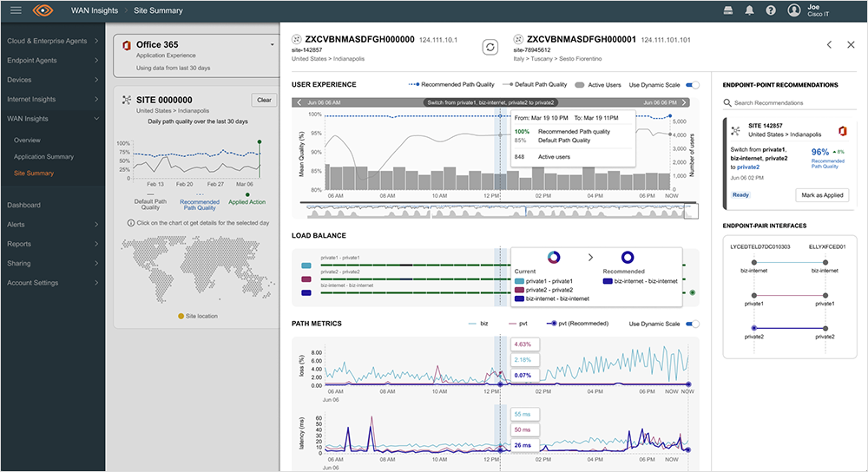The height and width of the screenshot is (472, 868).
Task: Open the hamburger navigation menu
Action: [16, 10]
